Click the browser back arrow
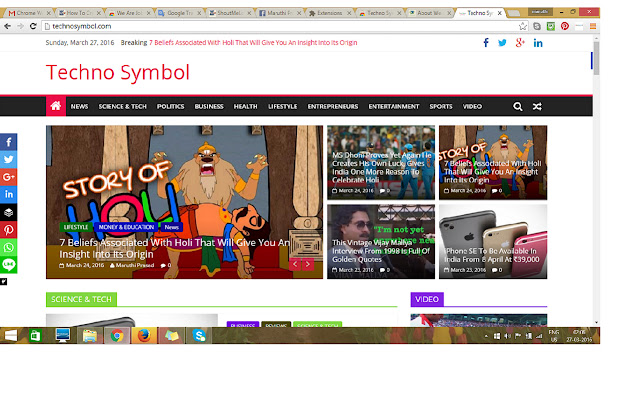This screenshot has width=640, height=400. point(7,26)
